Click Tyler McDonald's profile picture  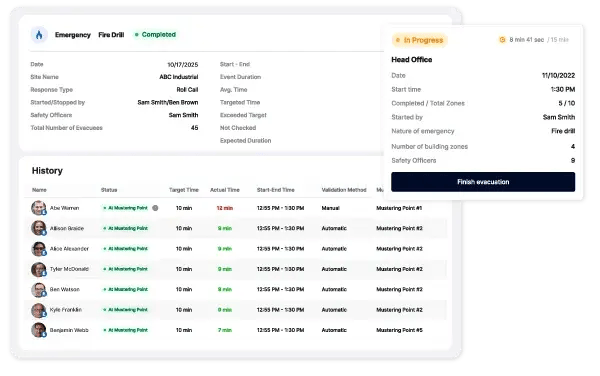pyautogui.click(x=39, y=269)
